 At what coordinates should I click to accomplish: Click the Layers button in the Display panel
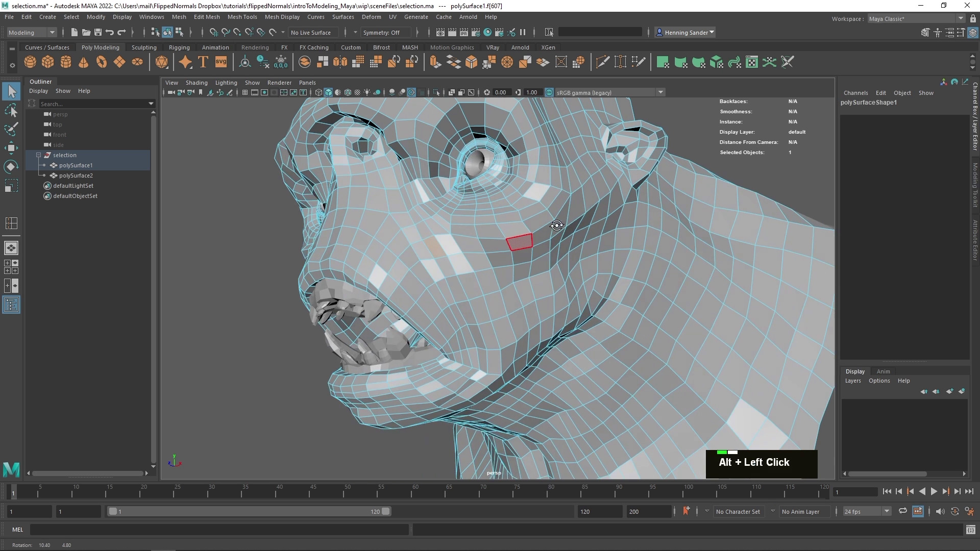click(852, 381)
